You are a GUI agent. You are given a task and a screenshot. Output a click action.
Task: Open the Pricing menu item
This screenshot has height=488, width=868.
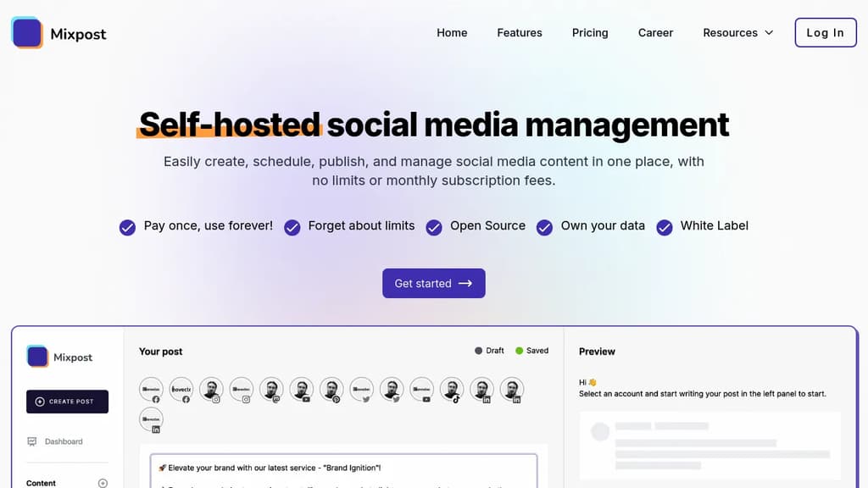tap(590, 33)
